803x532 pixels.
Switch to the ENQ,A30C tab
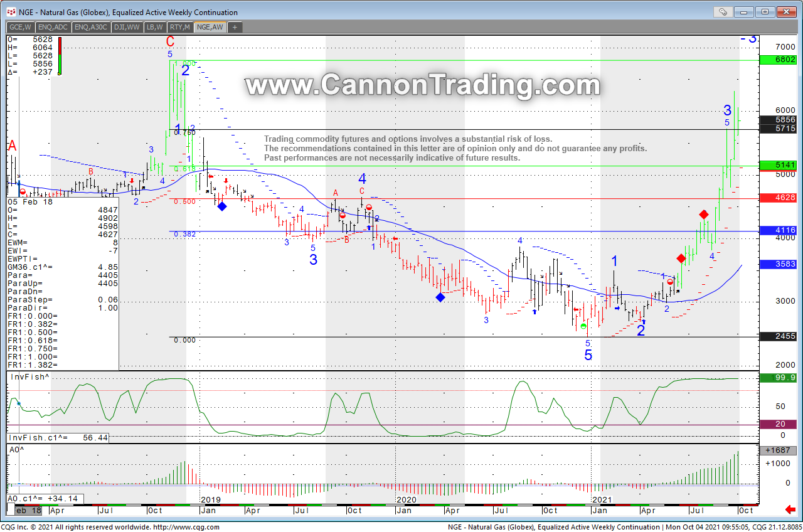pyautogui.click(x=92, y=27)
